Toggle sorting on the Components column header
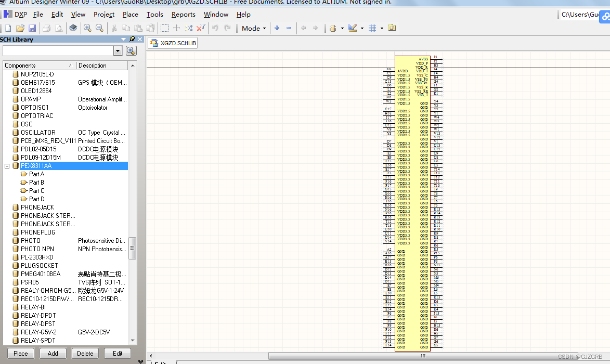Viewport: 610px width, 364px height. (36, 65)
